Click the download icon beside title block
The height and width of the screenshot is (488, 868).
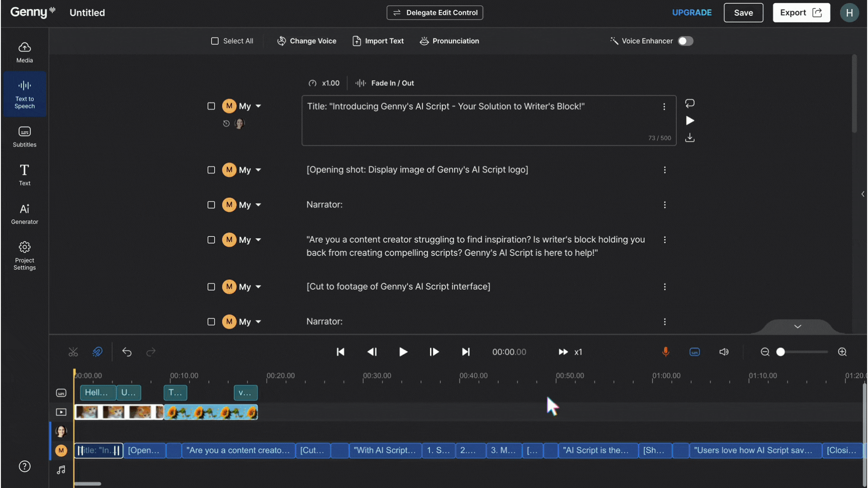click(x=689, y=138)
